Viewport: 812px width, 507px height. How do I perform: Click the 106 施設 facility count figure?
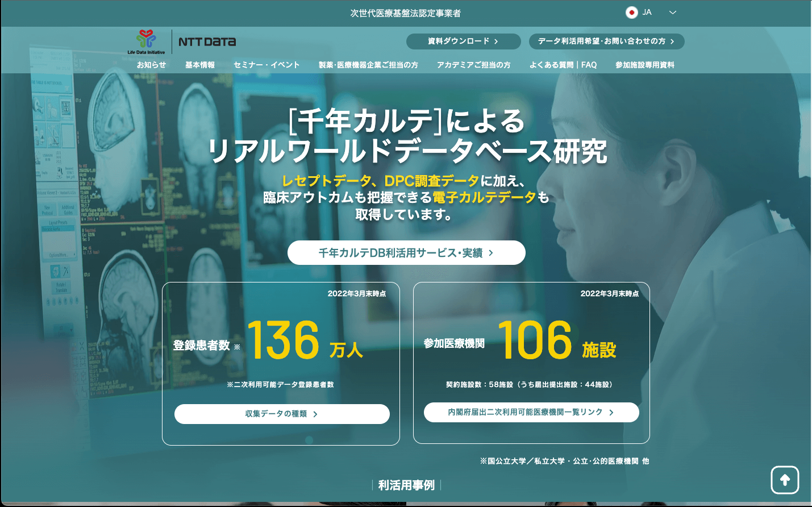pyautogui.click(x=557, y=340)
